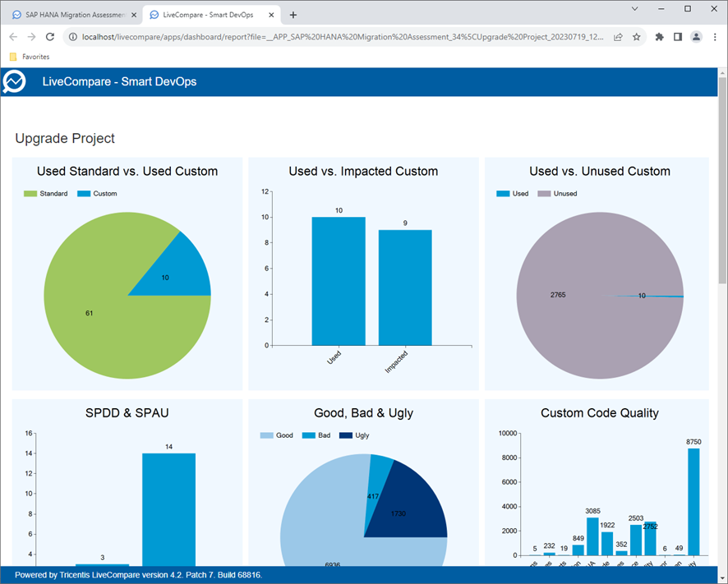Click the LiveCompare - Smart DevOps header title

pos(119,81)
